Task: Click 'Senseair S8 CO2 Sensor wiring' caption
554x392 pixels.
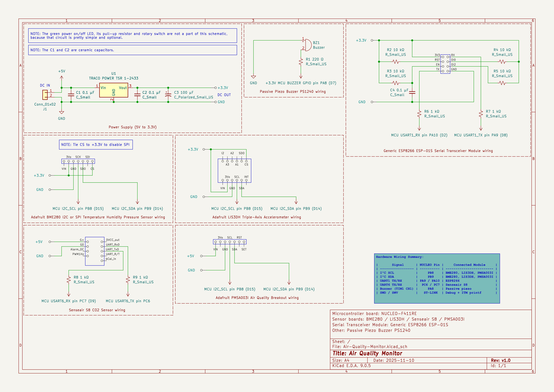Action: (97, 310)
